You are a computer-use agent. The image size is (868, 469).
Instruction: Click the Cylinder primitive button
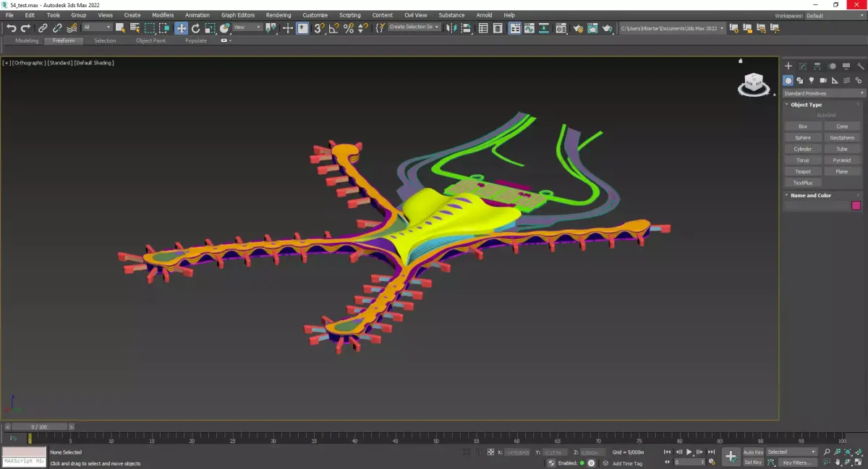click(x=803, y=149)
